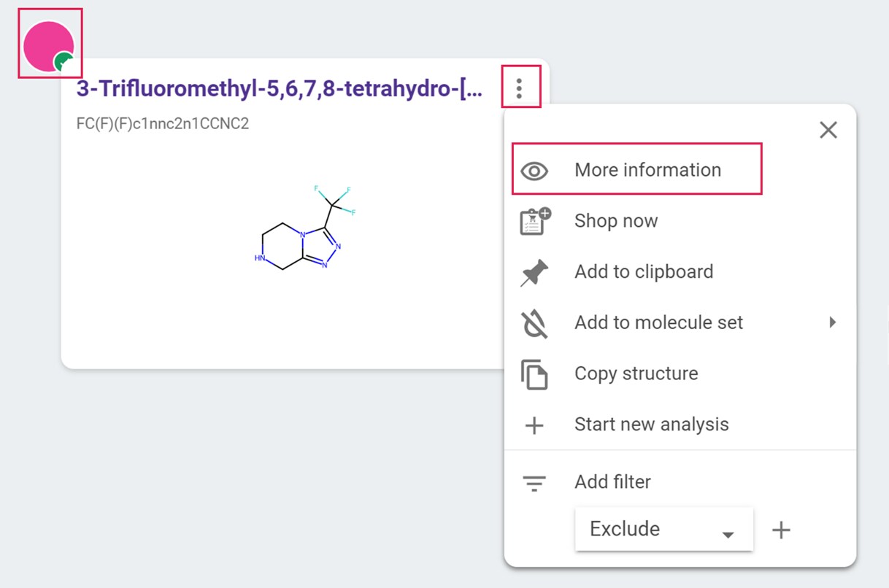Image resolution: width=889 pixels, height=588 pixels.
Task: Choose Copy structure from the menu
Action: pyautogui.click(x=636, y=374)
